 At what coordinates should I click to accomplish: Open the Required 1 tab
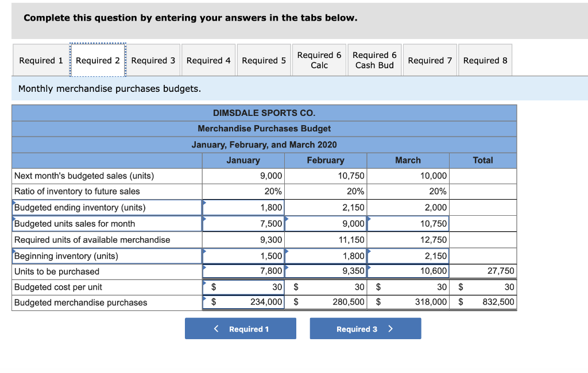tap(41, 60)
